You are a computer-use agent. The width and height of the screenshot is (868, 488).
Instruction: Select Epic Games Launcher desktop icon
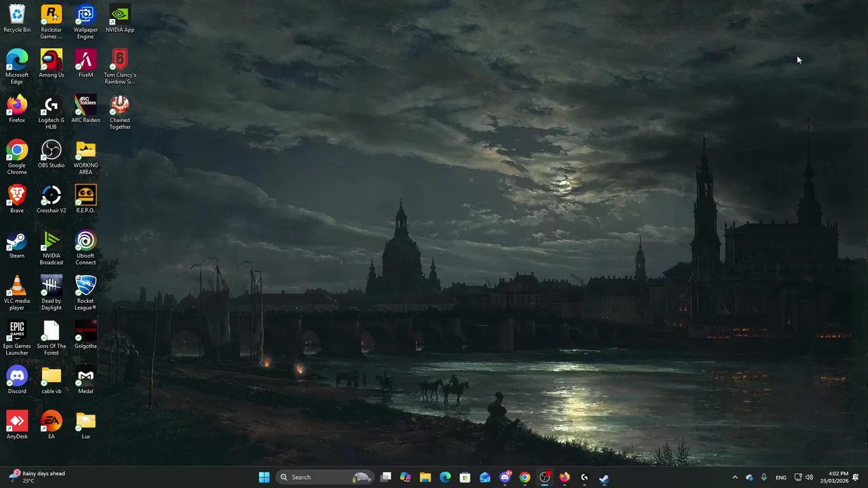coord(17,338)
